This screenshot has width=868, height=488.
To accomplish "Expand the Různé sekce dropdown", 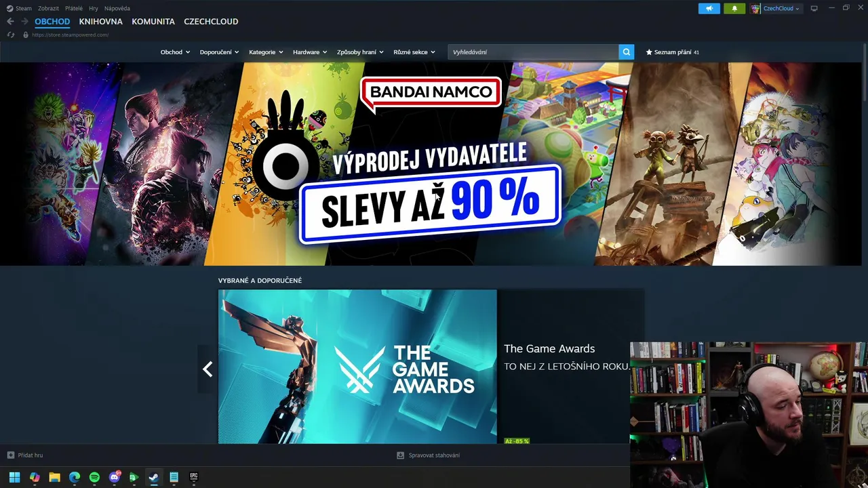I will [414, 52].
